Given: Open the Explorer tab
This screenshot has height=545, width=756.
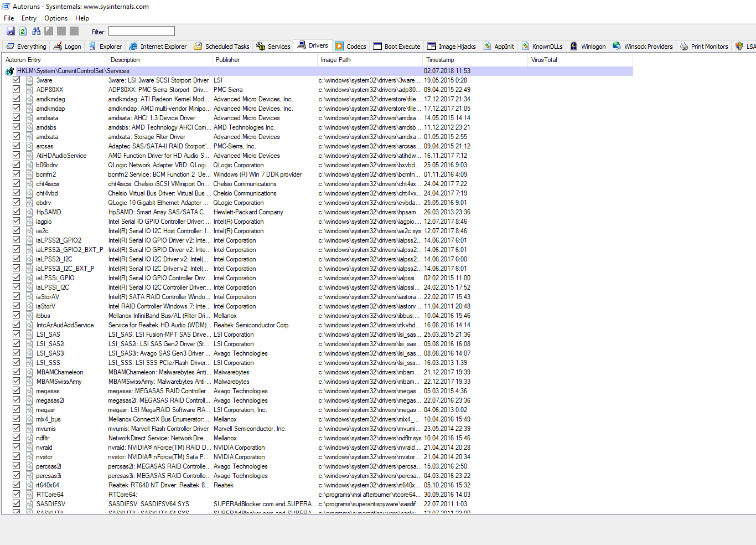Looking at the screenshot, I should tap(105, 47).
